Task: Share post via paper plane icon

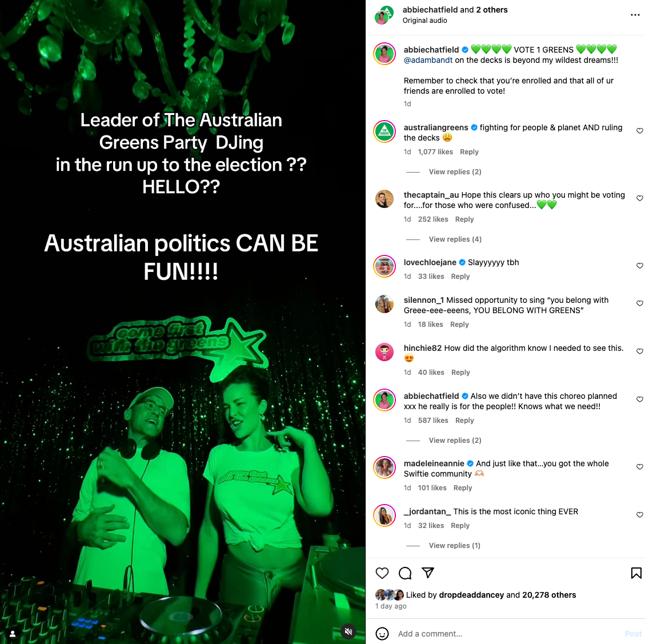Action: [428, 573]
